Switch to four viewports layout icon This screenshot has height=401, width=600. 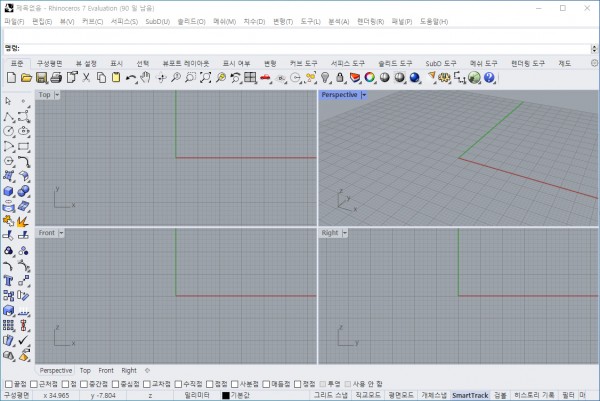tap(250, 78)
